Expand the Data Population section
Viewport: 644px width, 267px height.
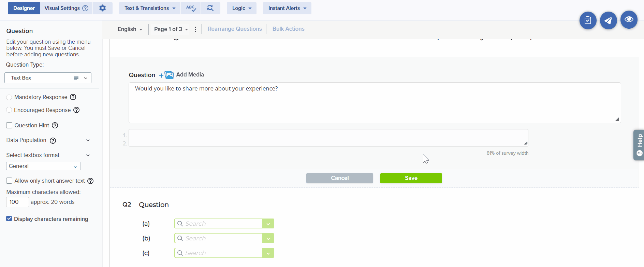coord(88,140)
